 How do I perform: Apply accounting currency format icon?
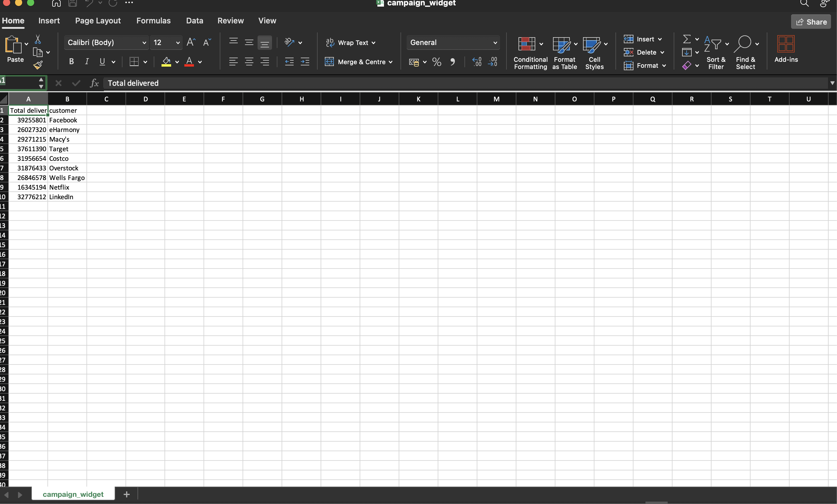point(414,62)
